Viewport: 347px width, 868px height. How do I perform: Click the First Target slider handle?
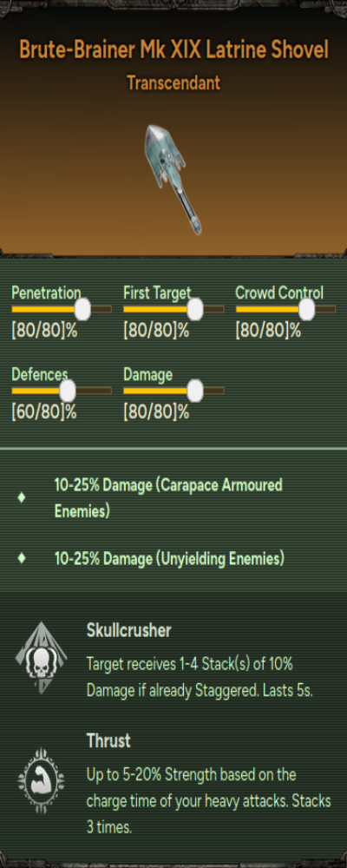[x=195, y=310]
